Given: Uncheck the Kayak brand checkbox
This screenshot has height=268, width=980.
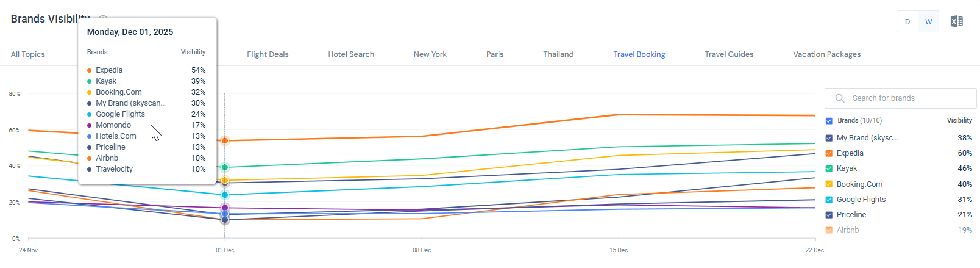Looking at the screenshot, I should 829,168.
